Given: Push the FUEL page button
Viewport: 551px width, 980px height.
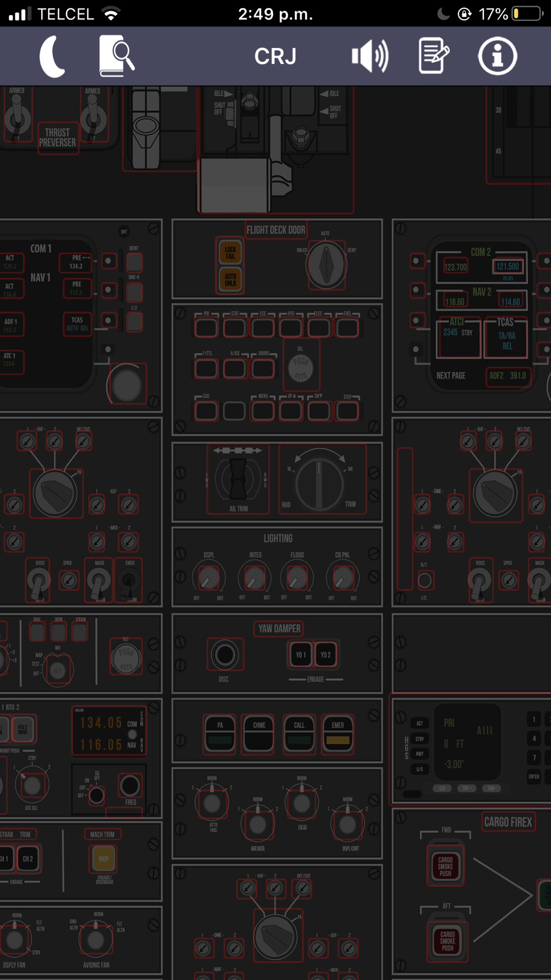Looking at the screenshot, I should coord(347,328).
